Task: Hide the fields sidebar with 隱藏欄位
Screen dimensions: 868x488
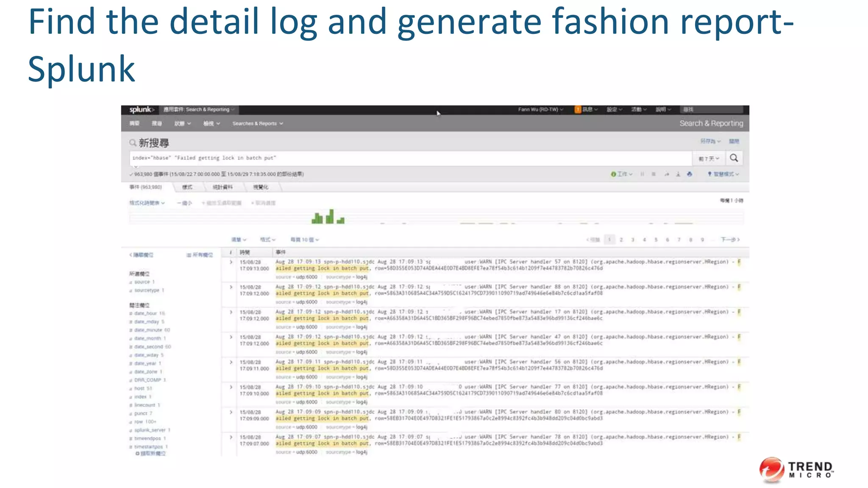Action: coord(141,255)
